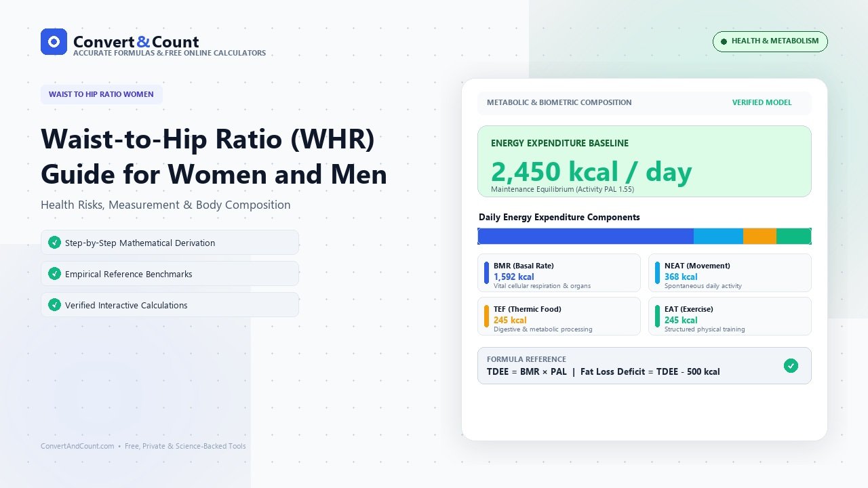Screen dimensions: 868x488
Task: Select the Step-by-Step Mathematical Derivation label
Action: click(140, 243)
